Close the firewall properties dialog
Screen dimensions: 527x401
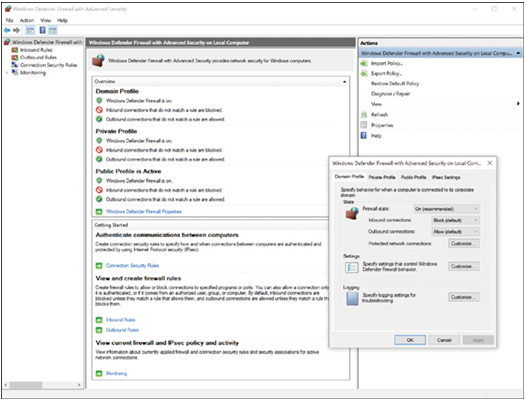coord(490,163)
